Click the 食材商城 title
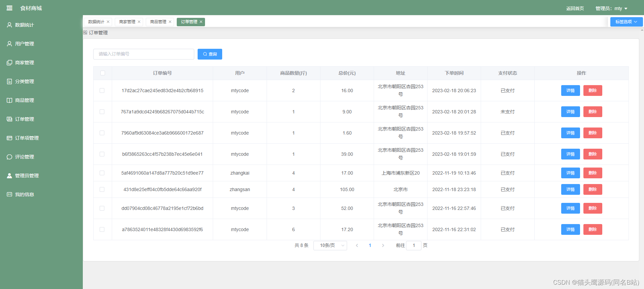 [31, 8]
